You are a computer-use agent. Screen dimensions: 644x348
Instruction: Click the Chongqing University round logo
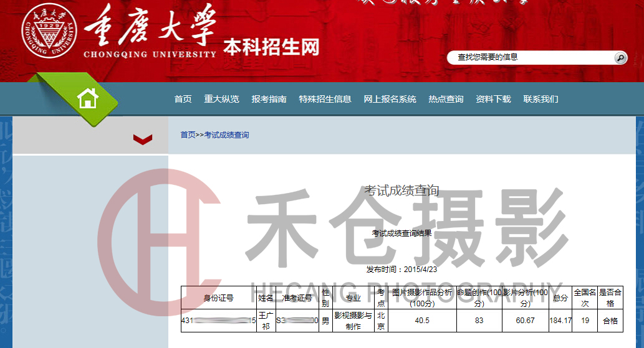[49, 31]
